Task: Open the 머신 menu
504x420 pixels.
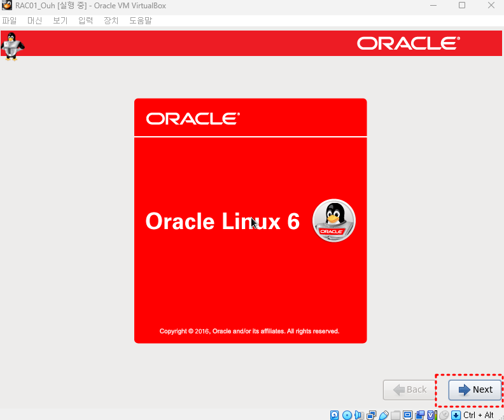Action: click(35, 20)
